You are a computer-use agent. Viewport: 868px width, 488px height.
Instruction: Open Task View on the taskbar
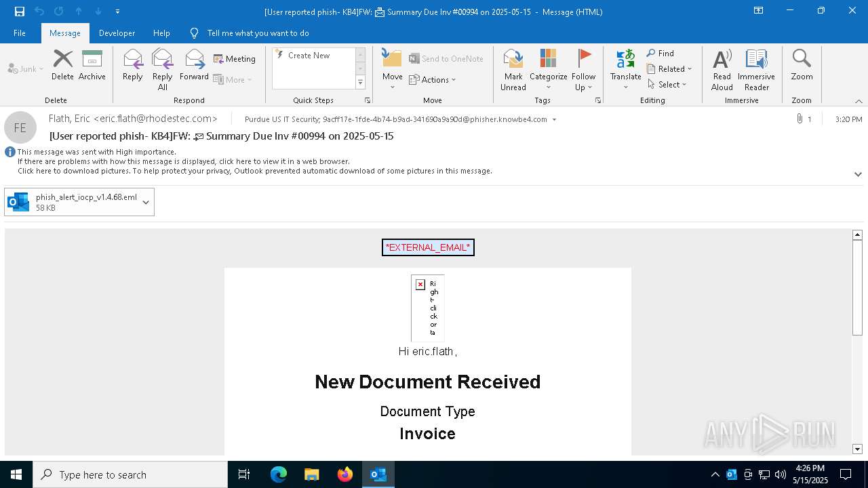(x=244, y=474)
